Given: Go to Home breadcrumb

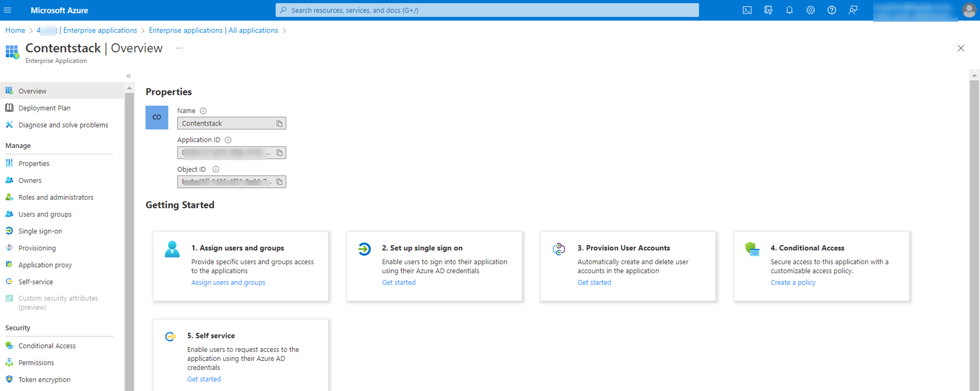Looking at the screenshot, I should point(15,30).
